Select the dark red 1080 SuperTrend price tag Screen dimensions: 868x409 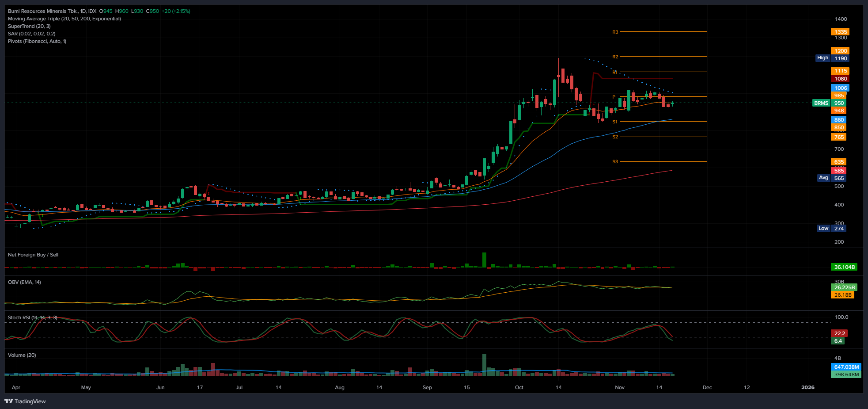[840, 79]
